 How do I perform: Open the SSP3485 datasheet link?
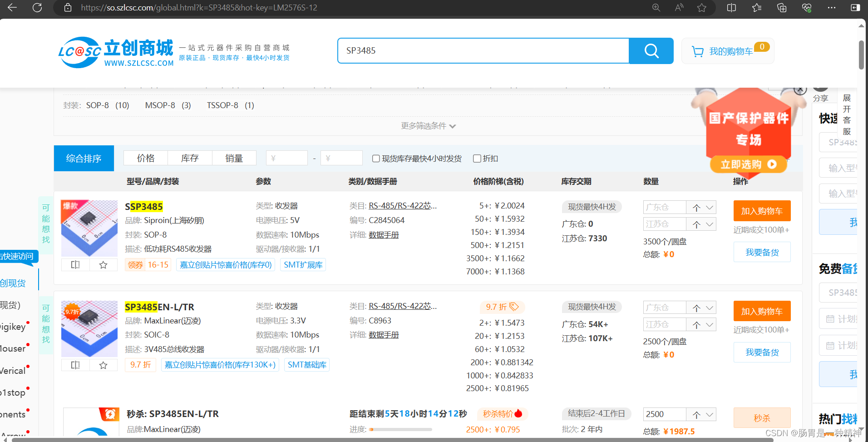click(384, 235)
